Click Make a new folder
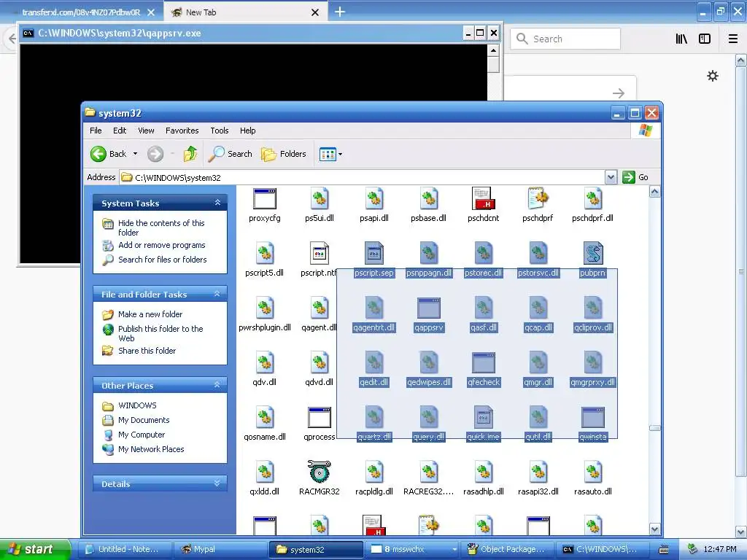This screenshot has height=560, width=747. coord(150,314)
